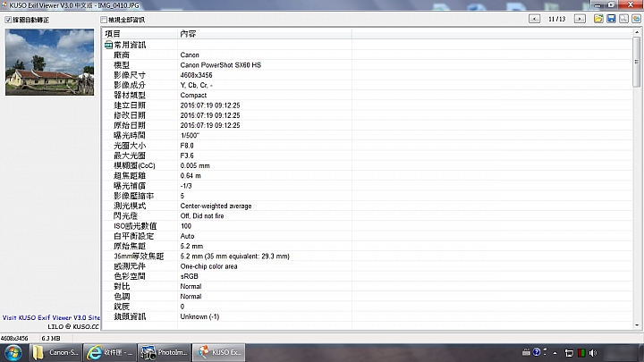Viewport: 644px width, 362px height.
Task: Select the sRGB color space row
Action: coord(368,276)
